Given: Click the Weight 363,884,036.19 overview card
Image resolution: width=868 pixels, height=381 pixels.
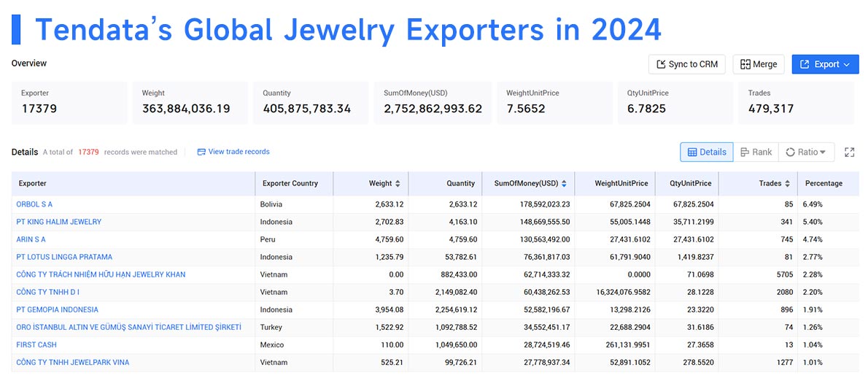Looking at the screenshot, I should tap(190, 102).
